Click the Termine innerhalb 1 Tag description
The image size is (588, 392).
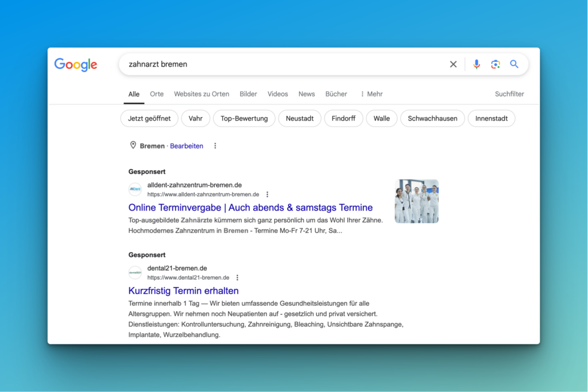(x=266, y=319)
